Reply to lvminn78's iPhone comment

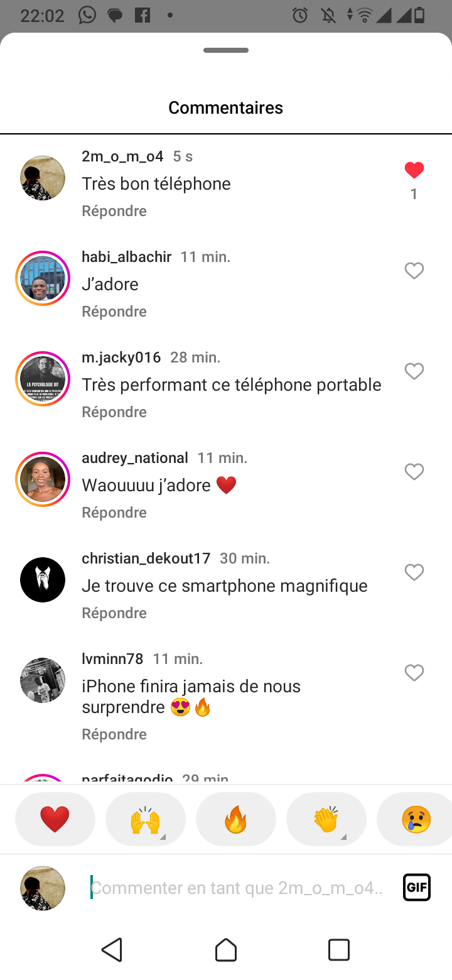(114, 734)
